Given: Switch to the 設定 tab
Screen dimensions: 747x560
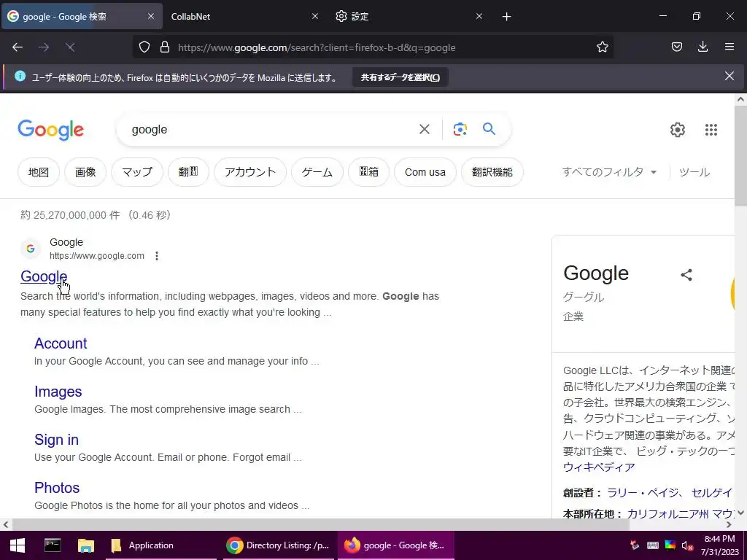Looking at the screenshot, I should [410, 17].
